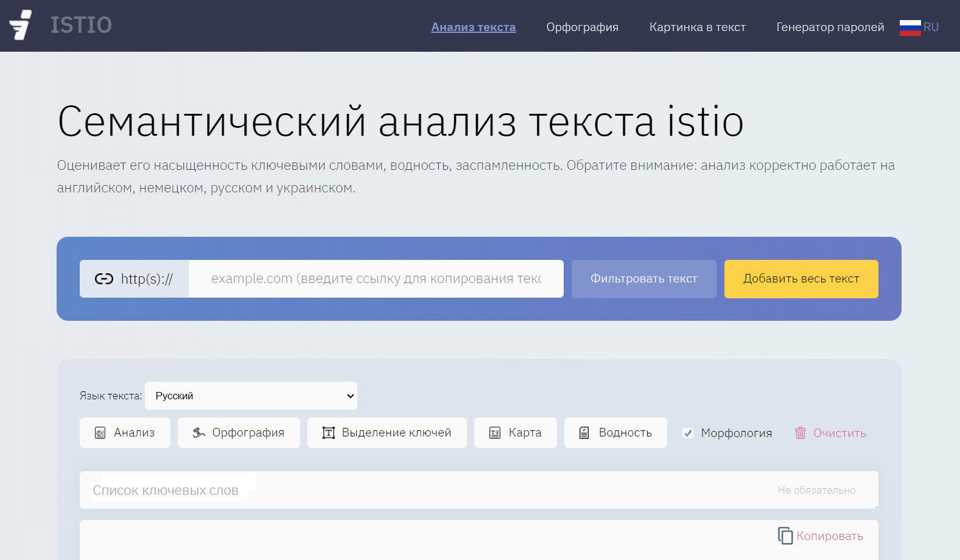Focus the URL input field example.com
The image size is (960, 560).
pyautogui.click(x=376, y=279)
